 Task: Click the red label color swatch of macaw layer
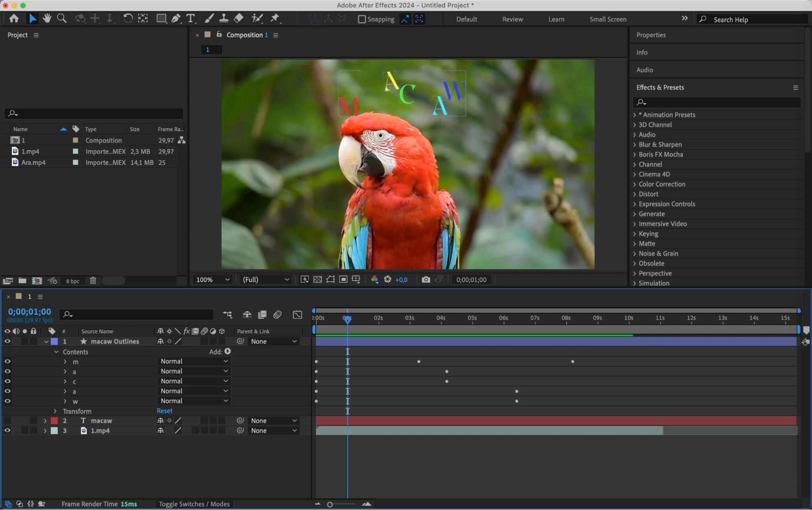point(54,421)
